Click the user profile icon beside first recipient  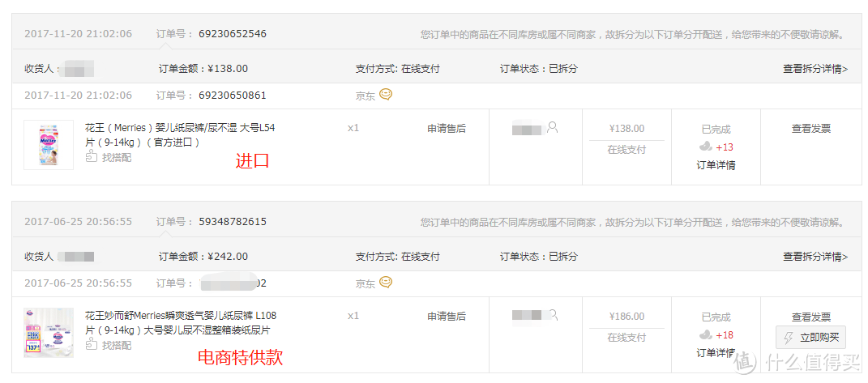(552, 128)
